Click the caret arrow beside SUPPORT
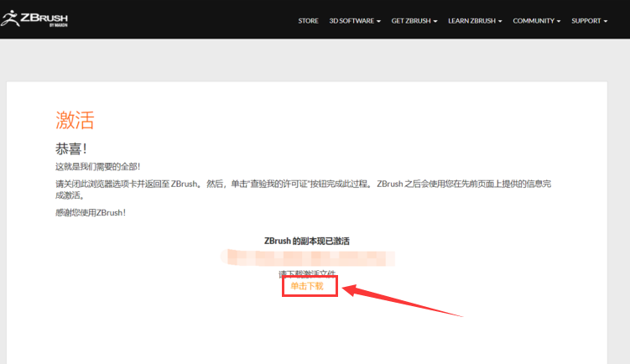The image size is (630, 364). [606, 21]
